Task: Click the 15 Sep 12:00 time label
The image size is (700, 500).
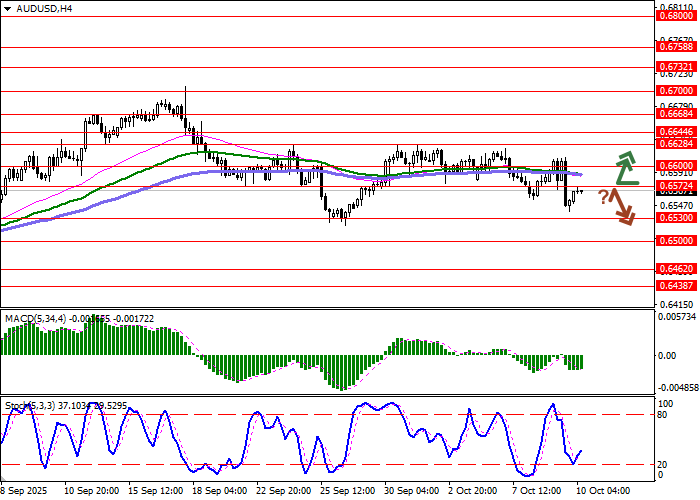Action: tap(156, 491)
